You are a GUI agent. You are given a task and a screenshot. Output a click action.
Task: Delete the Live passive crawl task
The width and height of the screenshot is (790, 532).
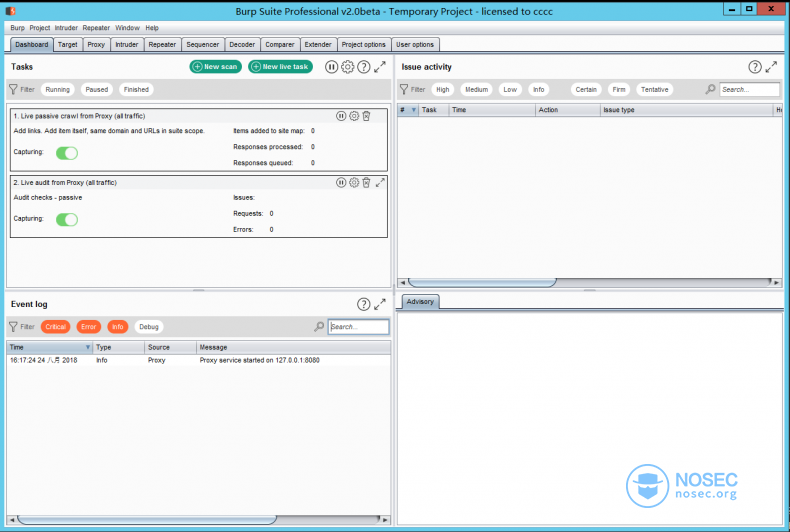click(x=366, y=116)
